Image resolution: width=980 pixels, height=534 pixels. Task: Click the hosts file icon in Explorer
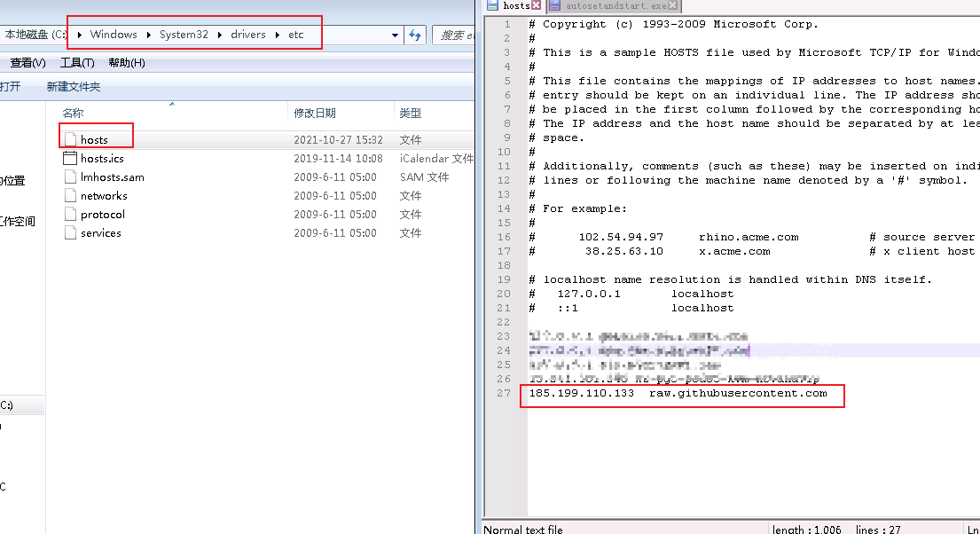pos(69,137)
